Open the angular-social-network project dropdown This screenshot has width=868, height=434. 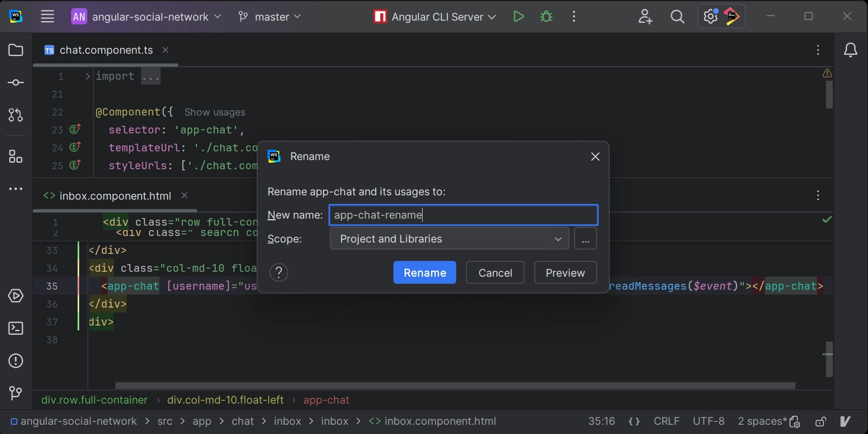tap(146, 17)
